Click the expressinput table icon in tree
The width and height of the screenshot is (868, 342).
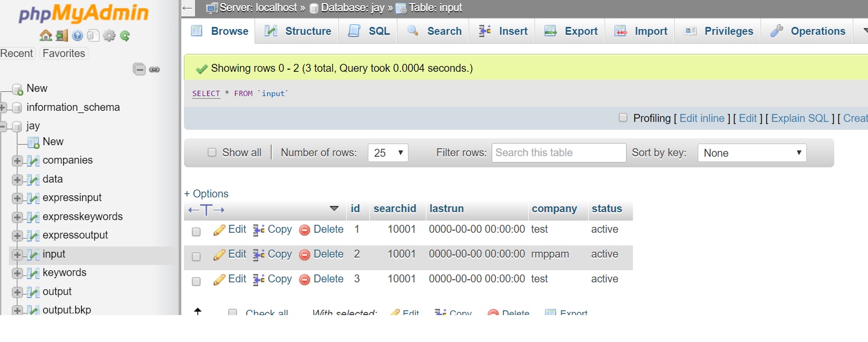click(x=33, y=198)
